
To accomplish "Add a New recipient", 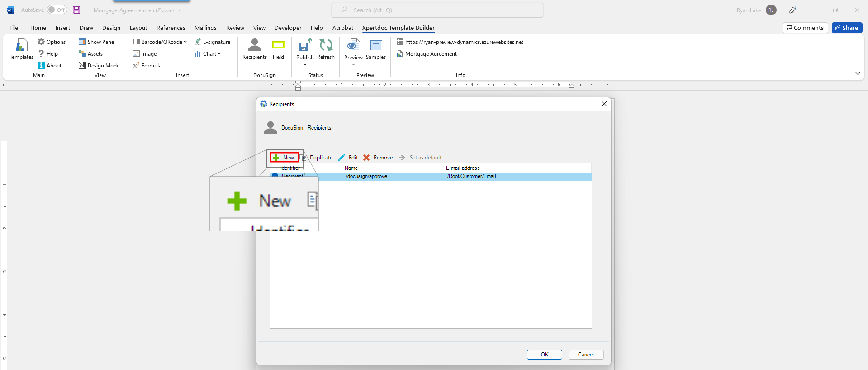I will pos(285,158).
